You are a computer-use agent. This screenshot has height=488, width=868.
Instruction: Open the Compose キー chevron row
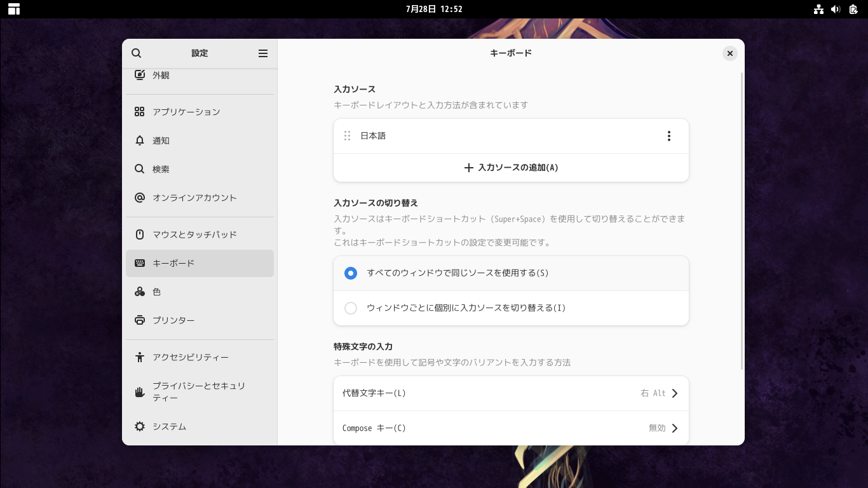tap(511, 428)
